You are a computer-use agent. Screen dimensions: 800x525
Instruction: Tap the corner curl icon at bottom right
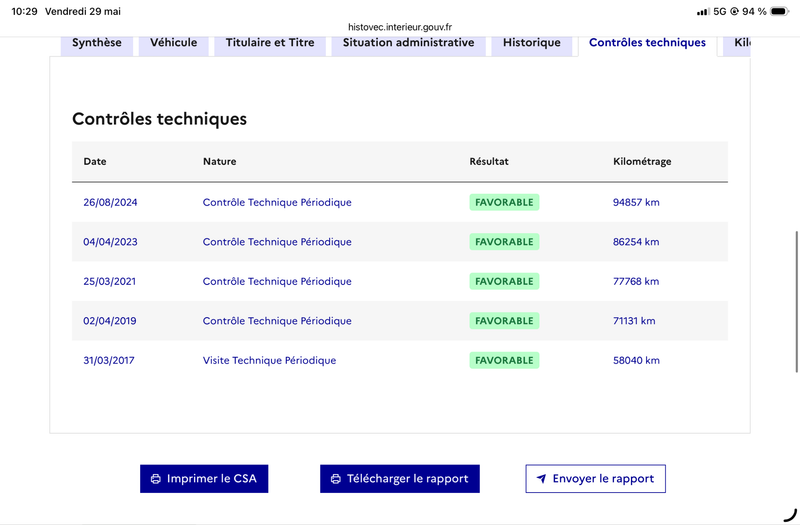(790, 515)
